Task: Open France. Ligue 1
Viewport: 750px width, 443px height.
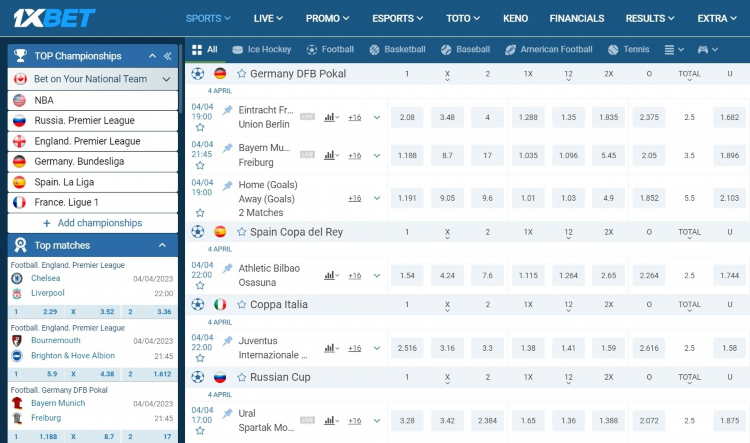Action: [93, 202]
